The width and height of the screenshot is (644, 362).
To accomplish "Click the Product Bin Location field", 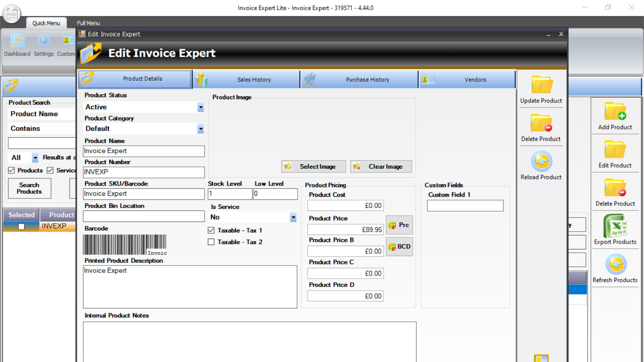I will pos(144,216).
